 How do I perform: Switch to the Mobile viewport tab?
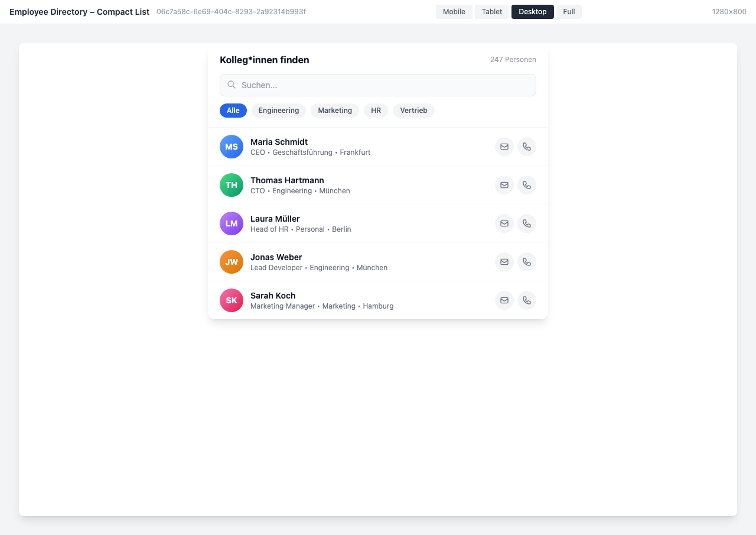(454, 11)
